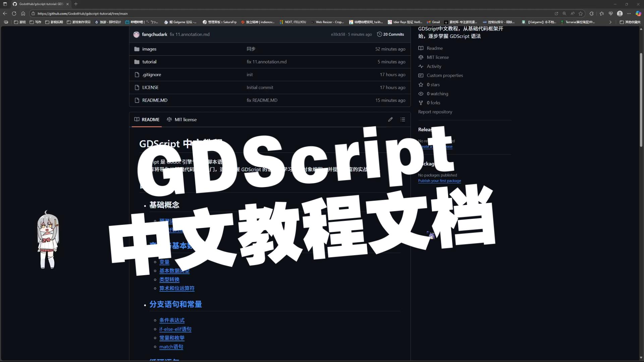Open the tutorial folder
644x362 pixels.
click(149, 62)
